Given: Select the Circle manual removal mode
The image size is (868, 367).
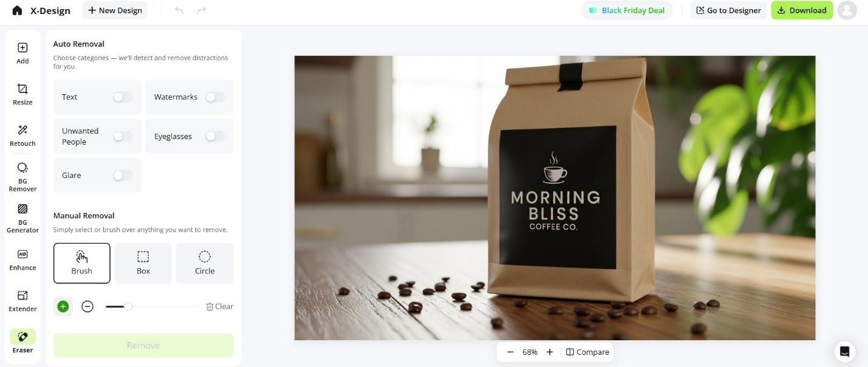Looking at the screenshot, I should pyautogui.click(x=205, y=263).
